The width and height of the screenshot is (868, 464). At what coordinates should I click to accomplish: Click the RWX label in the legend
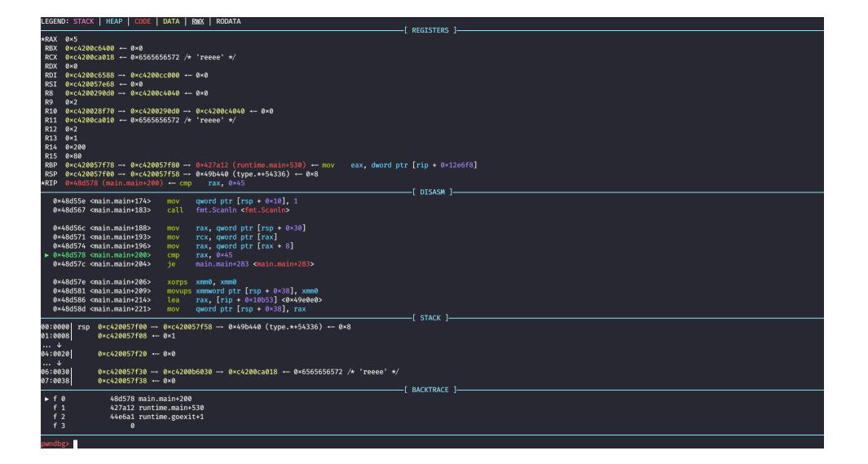click(197, 21)
